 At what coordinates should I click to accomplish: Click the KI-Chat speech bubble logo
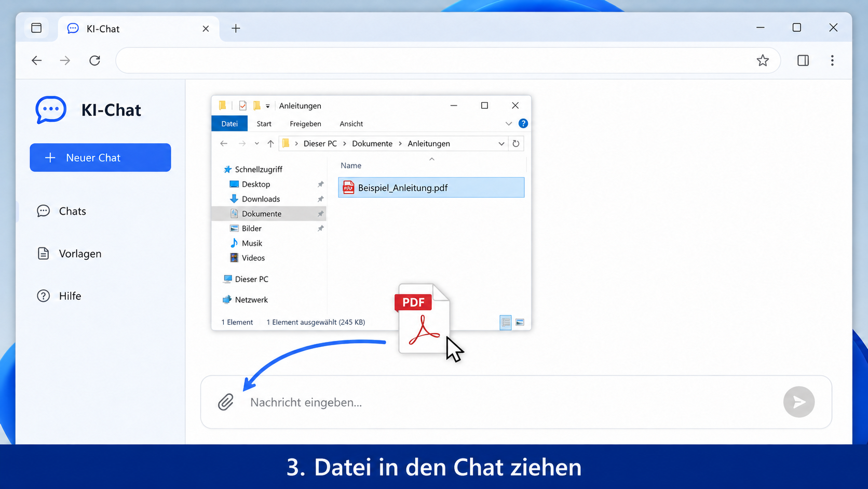[51, 110]
